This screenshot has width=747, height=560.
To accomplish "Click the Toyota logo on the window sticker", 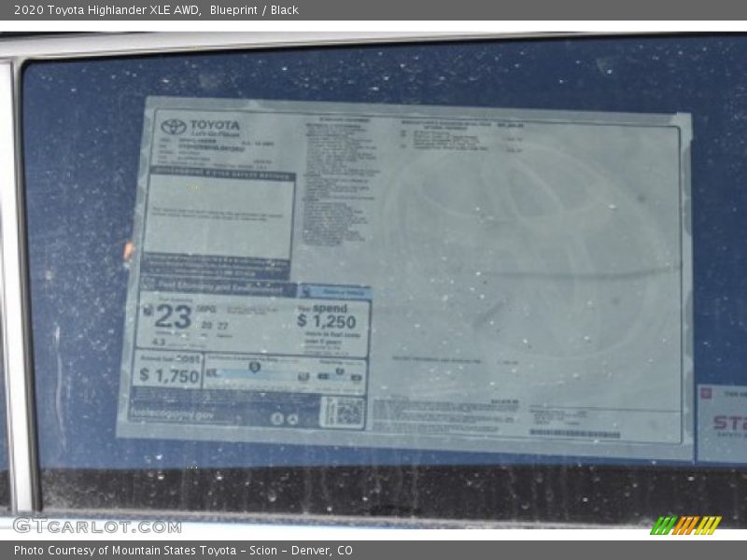I will [x=174, y=127].
